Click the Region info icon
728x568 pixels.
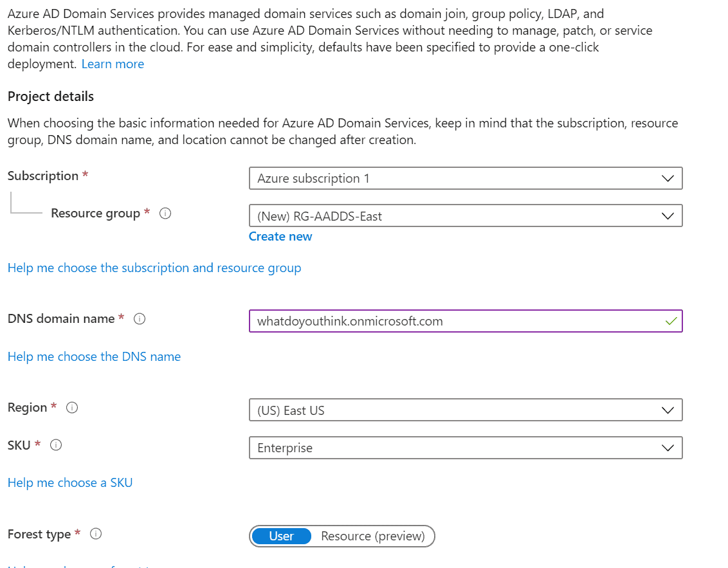point(72,407)
